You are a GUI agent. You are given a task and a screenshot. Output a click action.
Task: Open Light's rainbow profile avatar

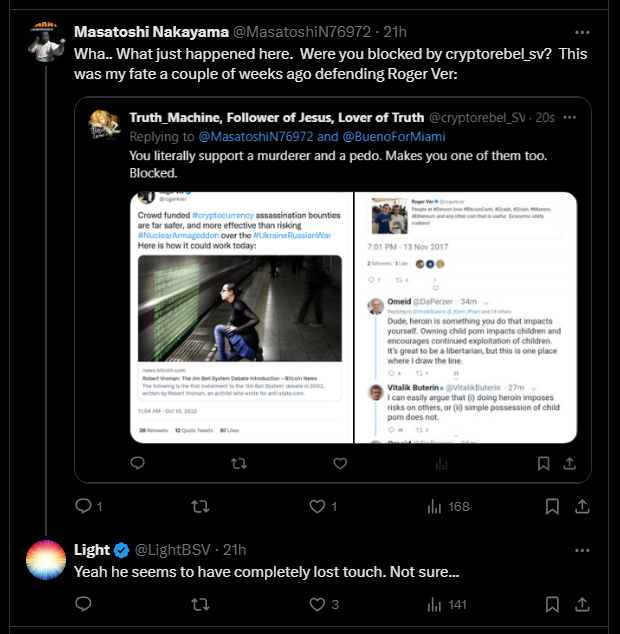[46, 560]
